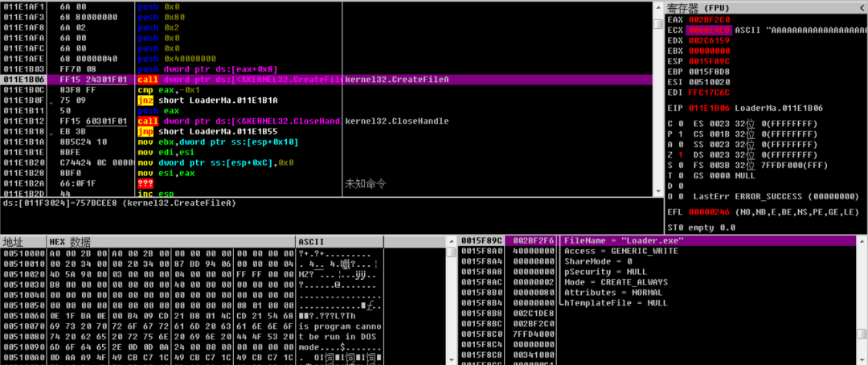
Task: Select stack entry Attributes = NORMAL
Action: tap(612, 293)
